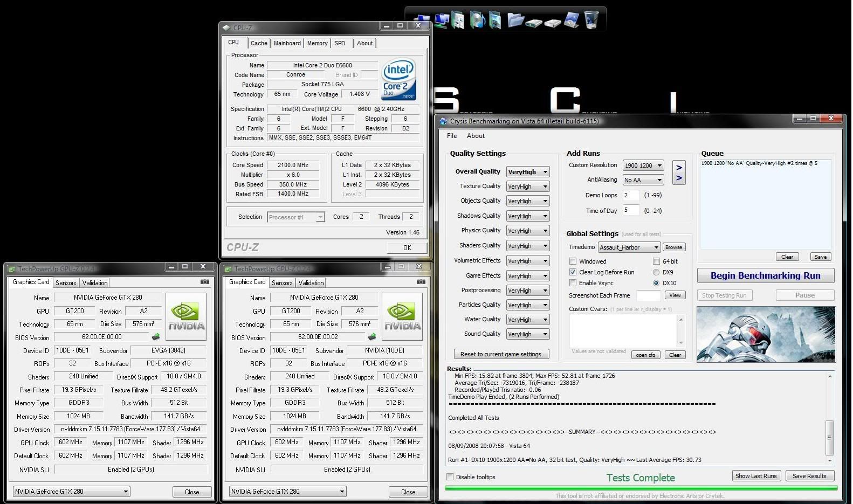Expand the Custom Resolution dropdown
This screenshot has height=504, width=853.
[643, 165]
